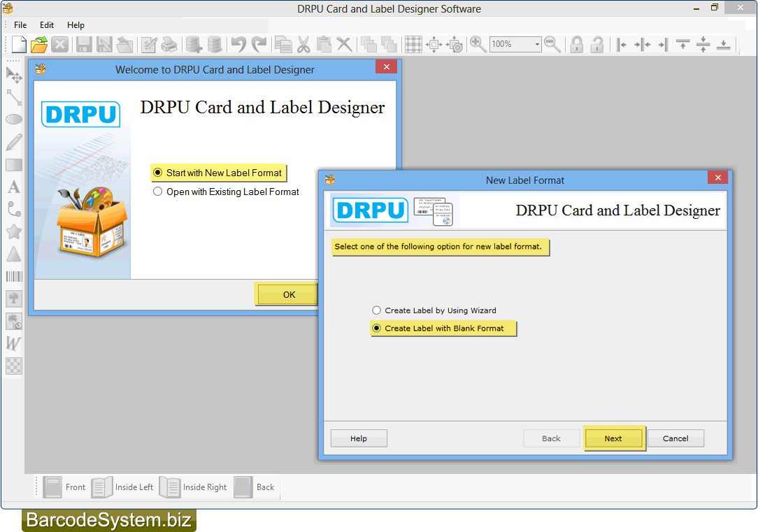Click the Align horizontal centers icon

click(x=642, y=45)
